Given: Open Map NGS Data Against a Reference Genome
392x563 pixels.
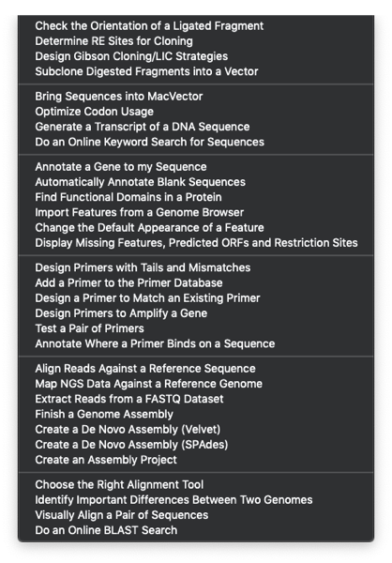Looking at the screenshot, I should (x=196, y=384).
